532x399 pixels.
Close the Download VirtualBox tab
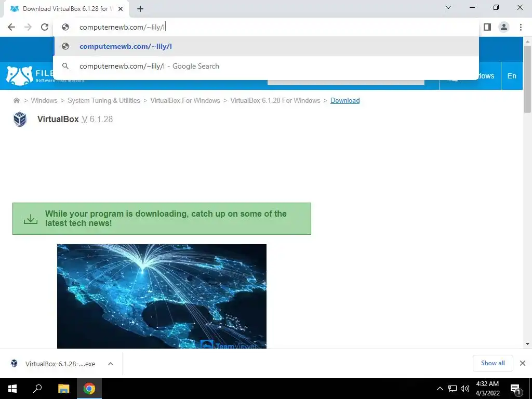[121, 9]
